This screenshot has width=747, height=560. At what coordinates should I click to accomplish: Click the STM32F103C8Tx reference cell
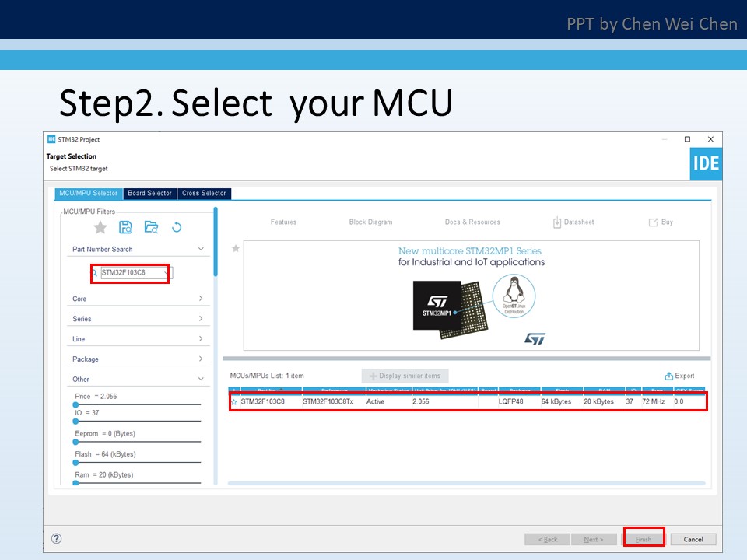(328, 401)
